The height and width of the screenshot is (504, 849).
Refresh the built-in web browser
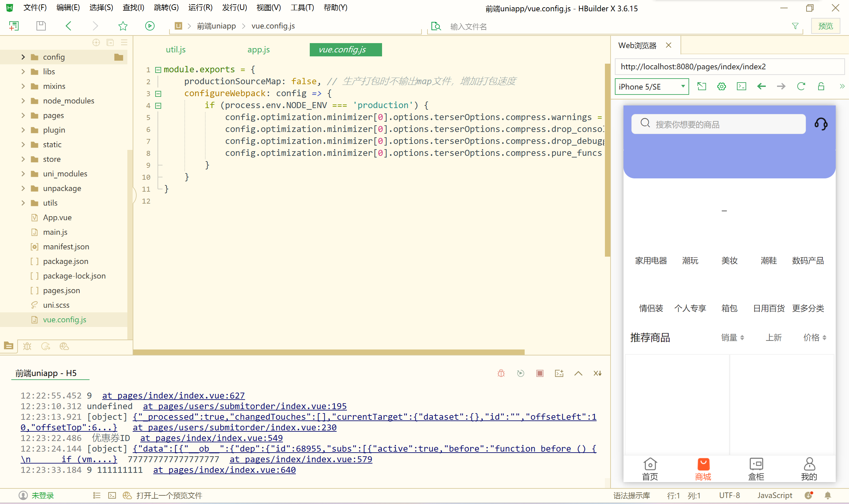801,87
